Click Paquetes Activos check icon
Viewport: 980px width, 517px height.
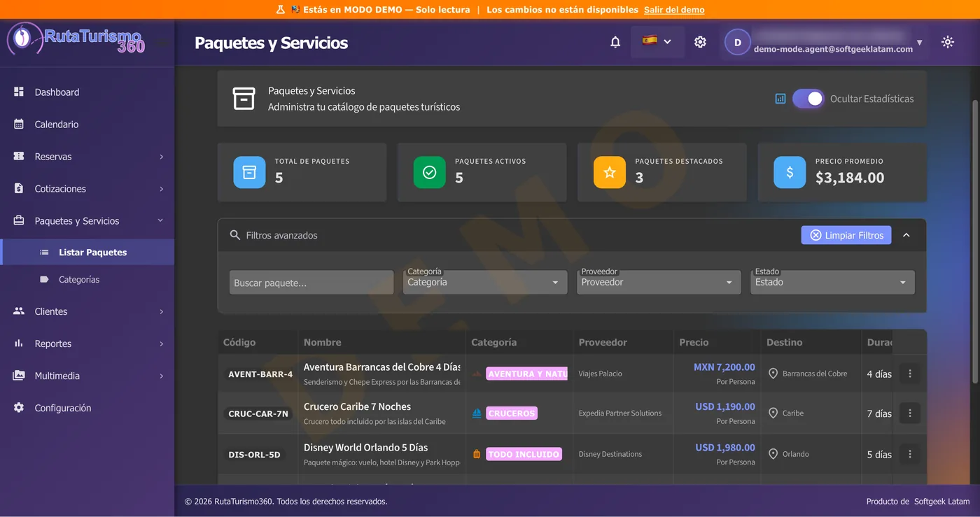[x=430, y=172]
